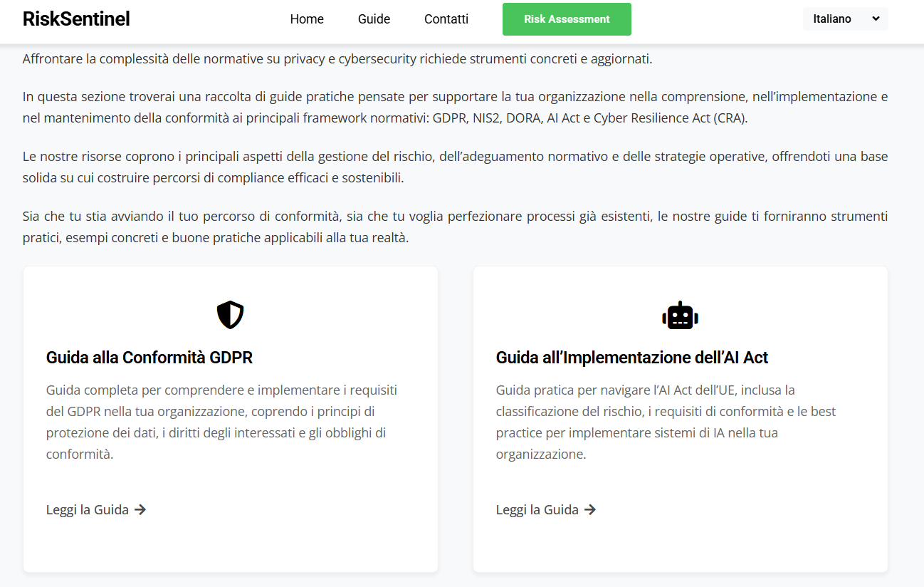Open Leggi la Guida link for AI Act

pos(537,509)
